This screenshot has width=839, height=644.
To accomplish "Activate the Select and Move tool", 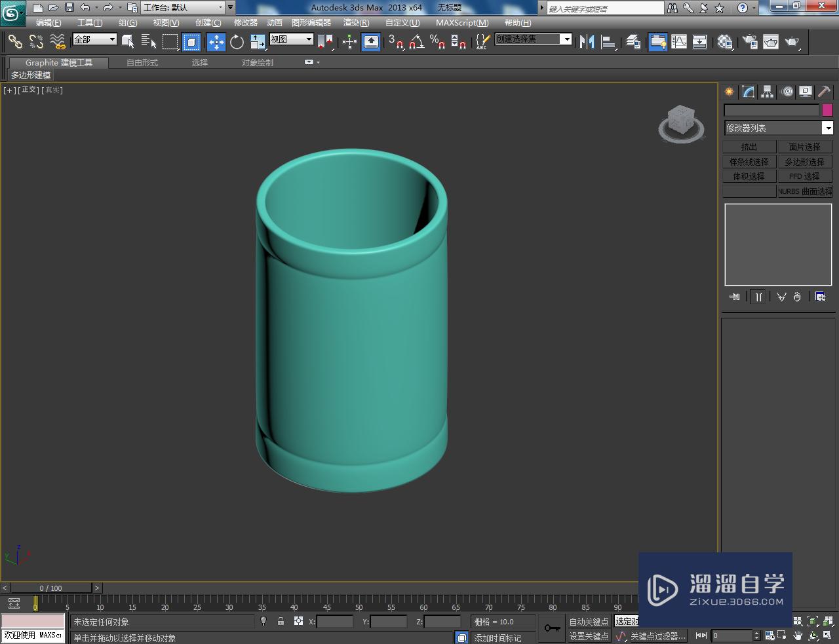I will pos(216,41).
